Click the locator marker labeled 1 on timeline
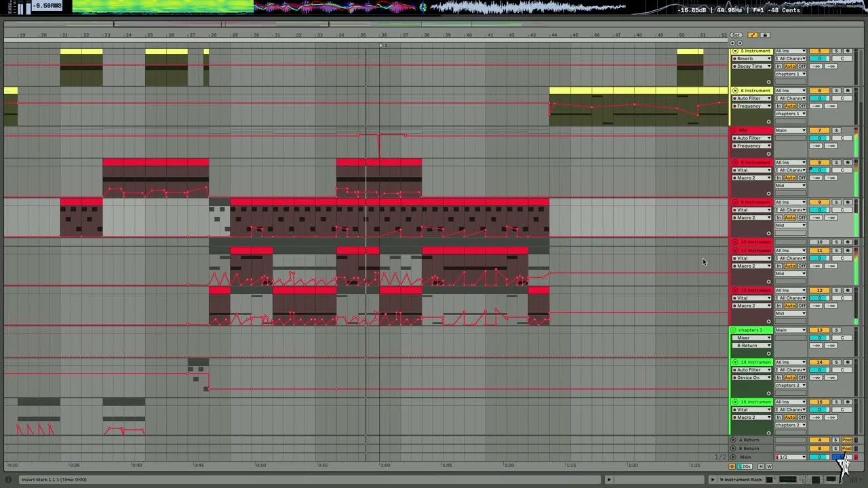Screen dimensions: 868x488 pos(382,45)
